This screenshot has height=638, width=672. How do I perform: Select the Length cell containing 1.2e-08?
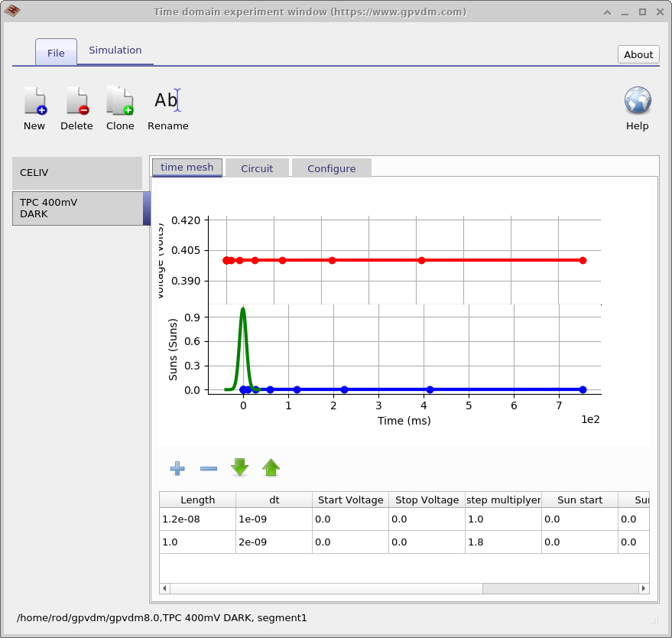[196, 519]
